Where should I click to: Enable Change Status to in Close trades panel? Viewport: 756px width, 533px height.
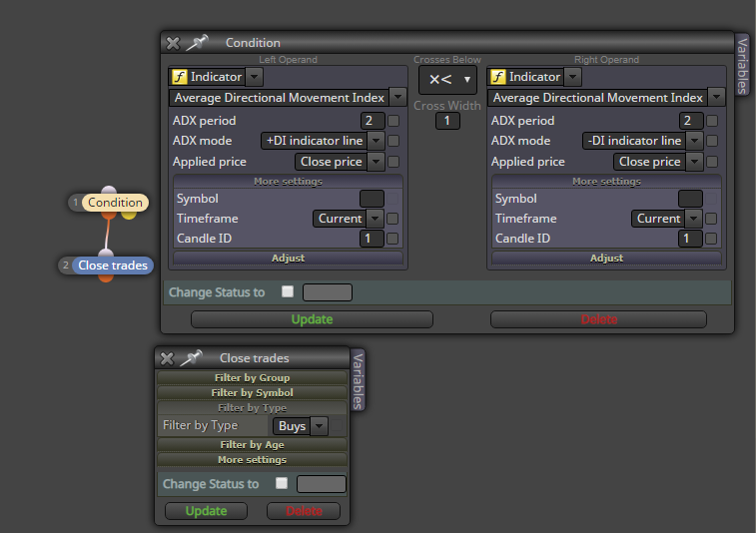coord(282,483)
